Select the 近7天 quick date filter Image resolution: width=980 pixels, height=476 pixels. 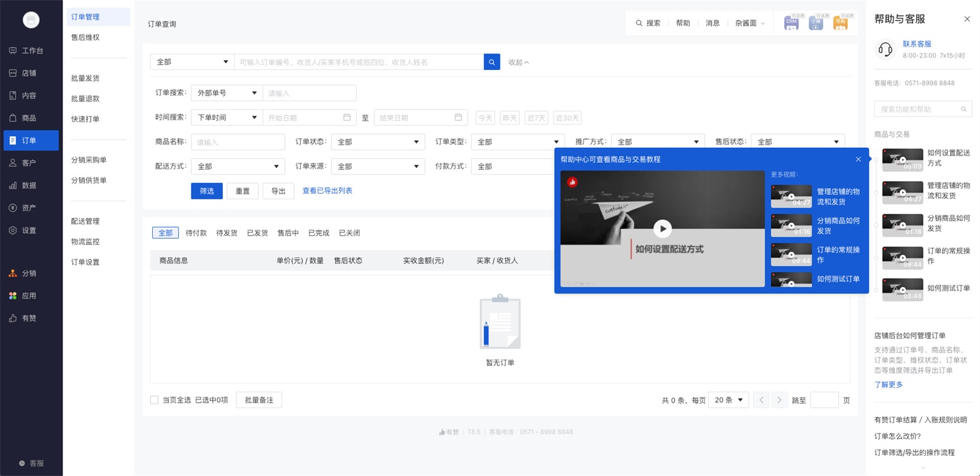pyautogui.click(x=536, y=118)
